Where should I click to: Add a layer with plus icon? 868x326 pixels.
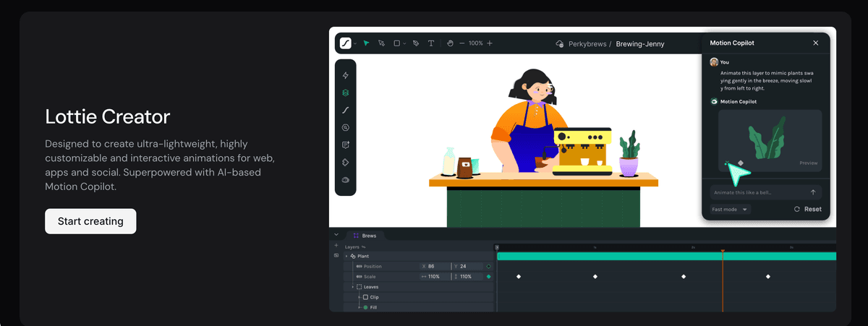tap(336, 246)
